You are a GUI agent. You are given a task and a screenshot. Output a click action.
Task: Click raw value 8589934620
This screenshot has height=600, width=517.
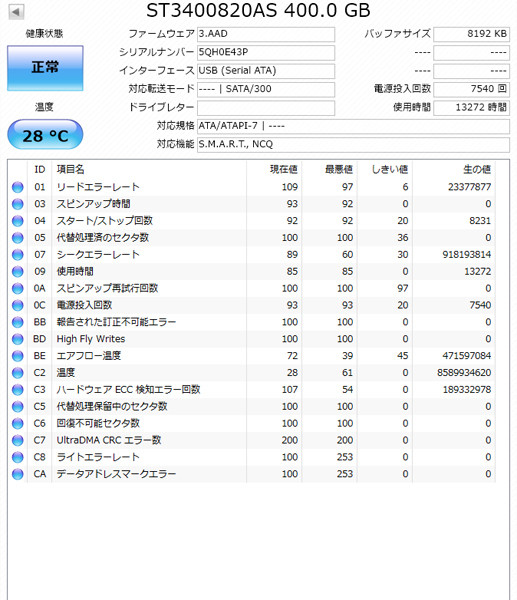[464, 373]
